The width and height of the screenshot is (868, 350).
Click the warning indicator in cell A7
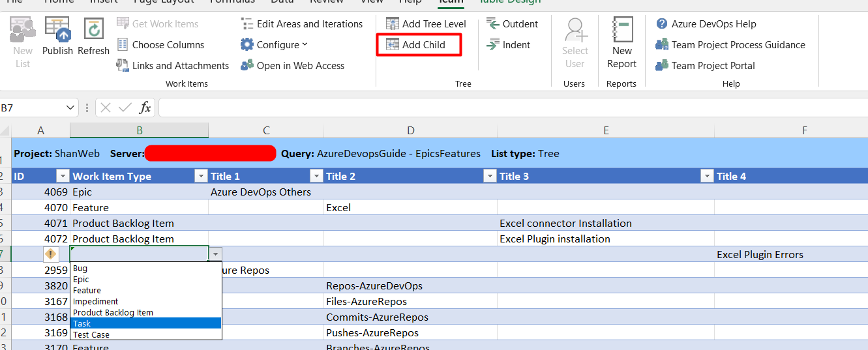(50, 254)
